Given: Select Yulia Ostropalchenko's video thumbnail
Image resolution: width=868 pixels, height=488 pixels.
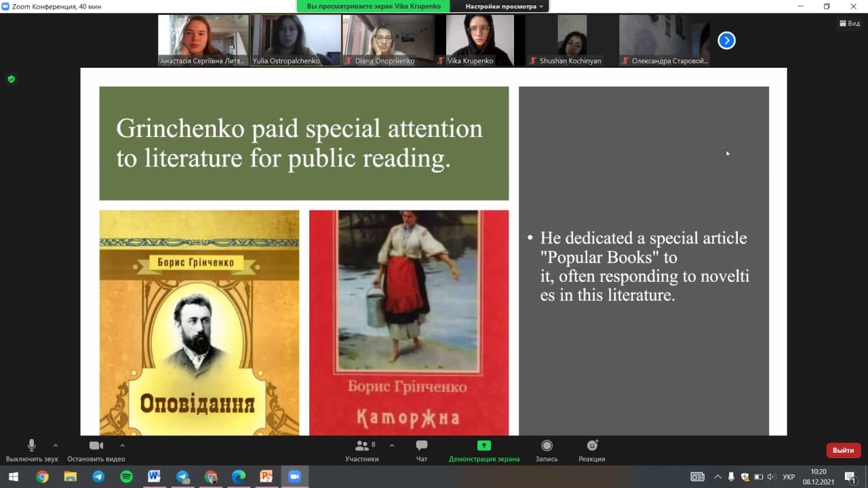Looking at the screenshot, I should [296, 40].
